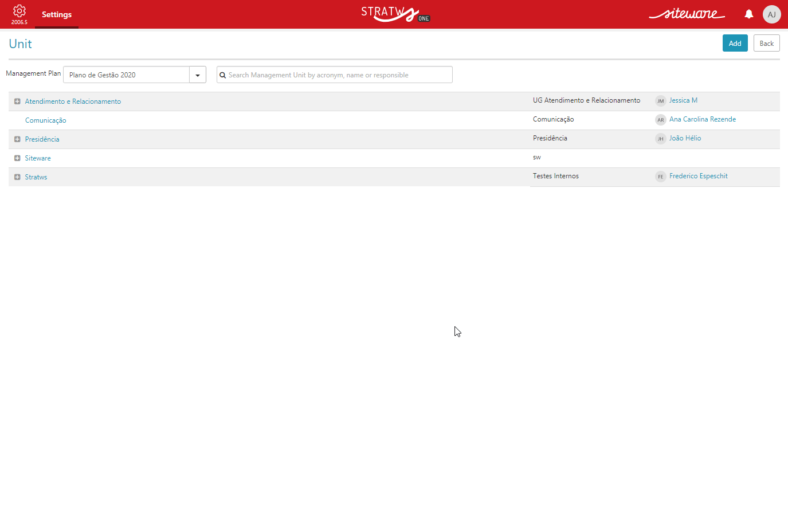Click the Add button

pyautogui.click(x=735, y=43)
